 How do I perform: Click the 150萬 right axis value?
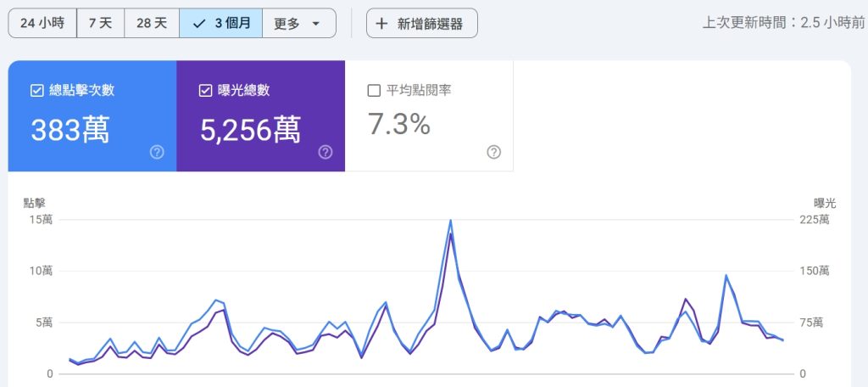point(813,271)
